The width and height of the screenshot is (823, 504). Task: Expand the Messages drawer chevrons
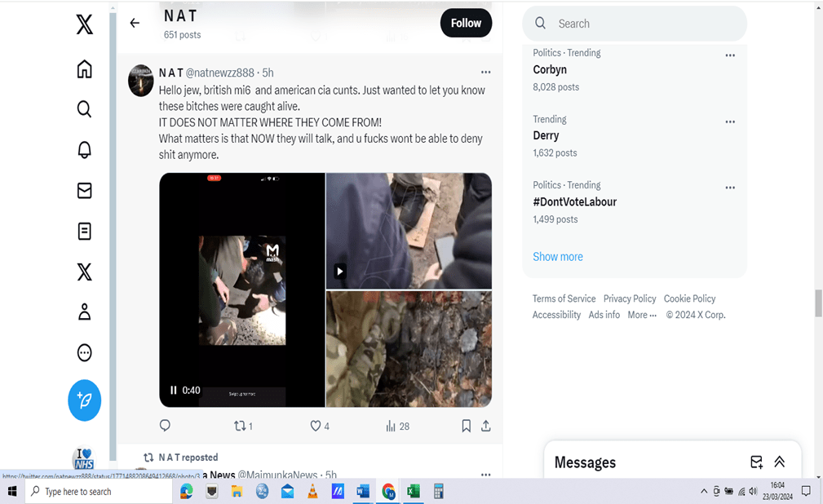click(x=779, y=462)
